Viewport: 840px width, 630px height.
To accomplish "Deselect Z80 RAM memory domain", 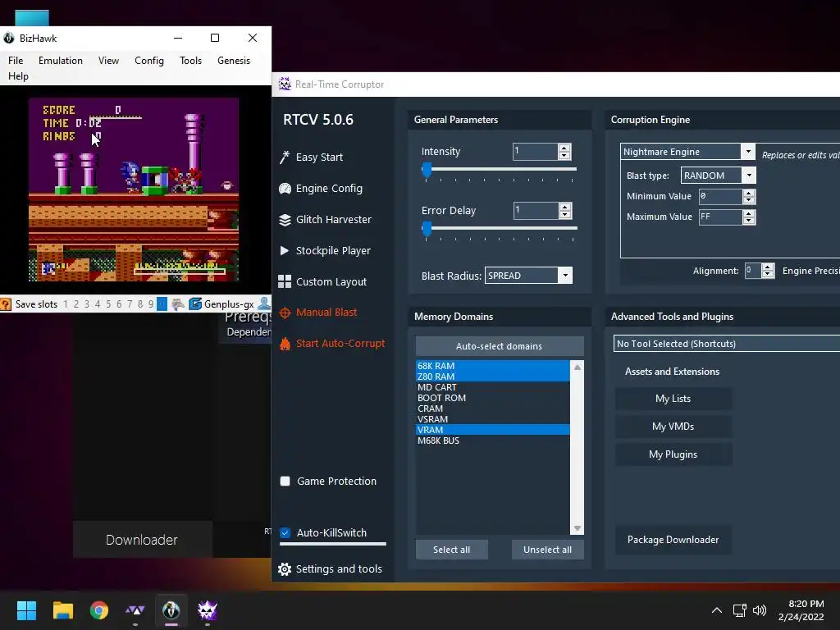I will tap(492, 377).
